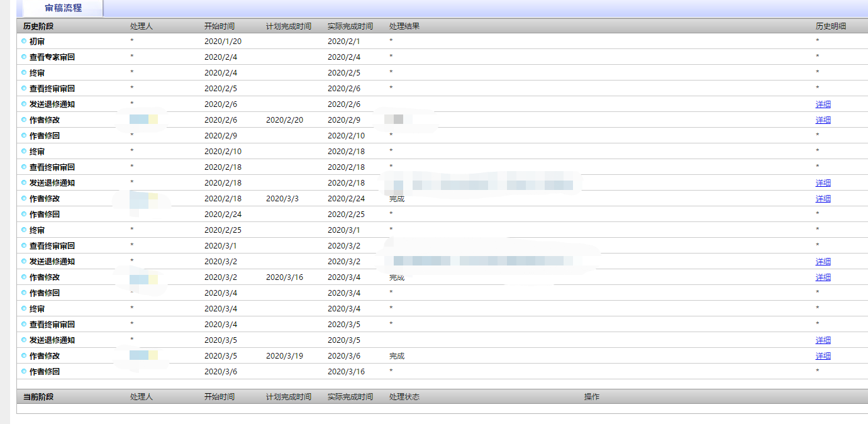Click the 历史明细 column header
The height and width of the screenshot is (424, 868).
click(830, 26)
